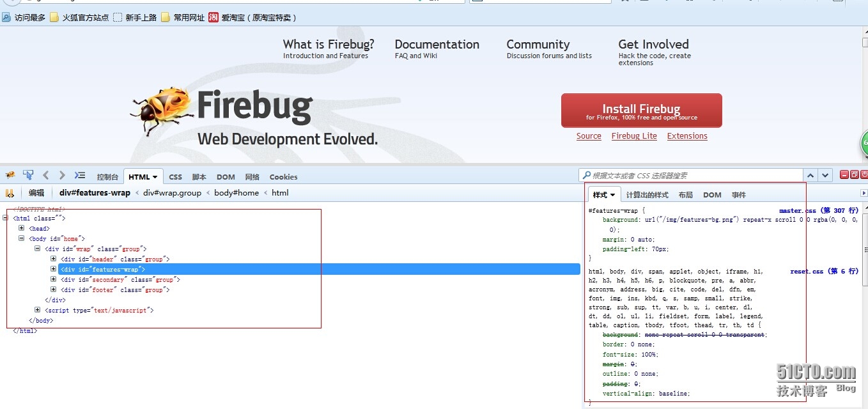The width and height of the screenshot is (868, 409).
Task: Expand the div id=footer node
Action: 53,289
